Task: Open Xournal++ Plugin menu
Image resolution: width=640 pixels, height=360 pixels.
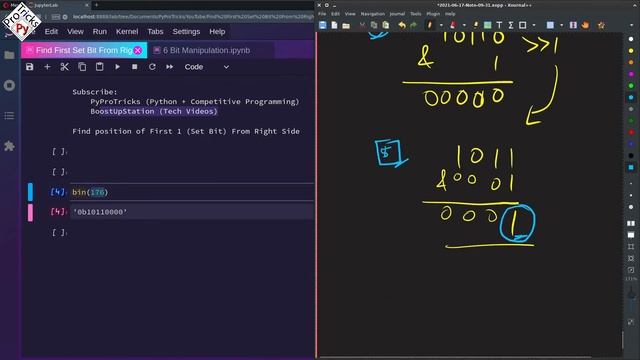Action: click(x=433, y=13)
